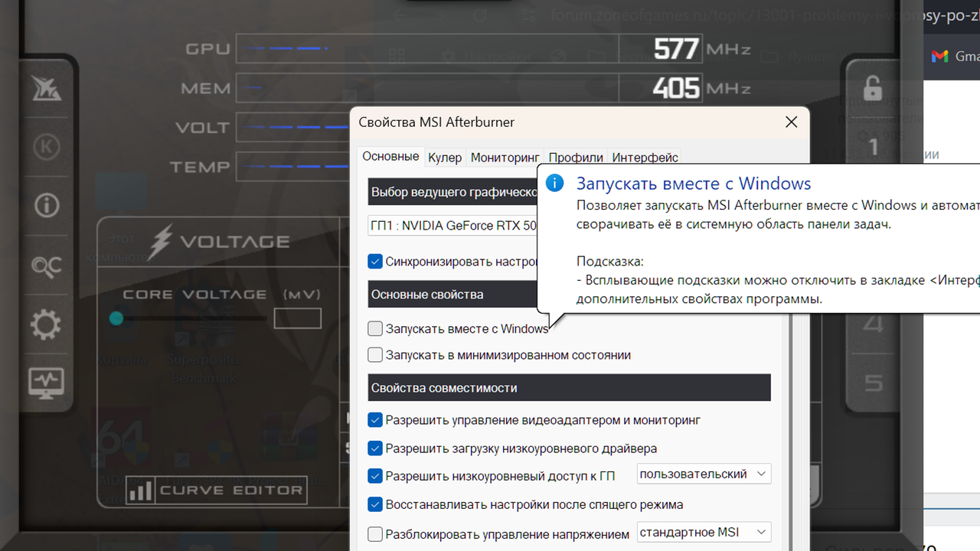Open the пользовательский dropdown
Viewport: 980px width, 551px height.
704,474
